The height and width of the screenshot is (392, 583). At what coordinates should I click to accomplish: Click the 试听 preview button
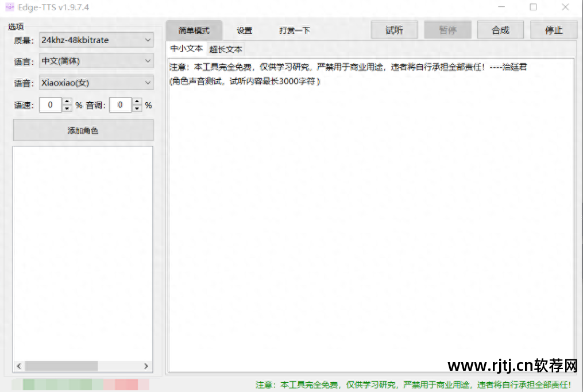tap(394, 29)
